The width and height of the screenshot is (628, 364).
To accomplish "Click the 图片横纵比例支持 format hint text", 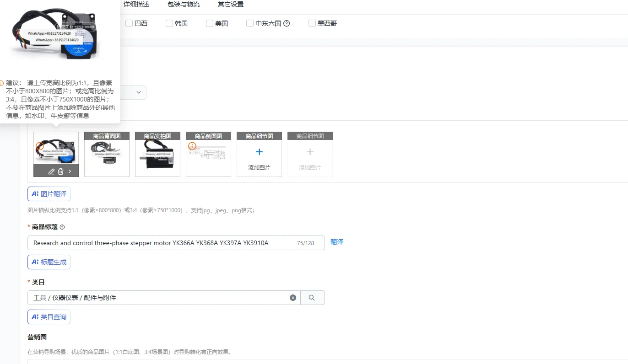I will click(141, 210).
